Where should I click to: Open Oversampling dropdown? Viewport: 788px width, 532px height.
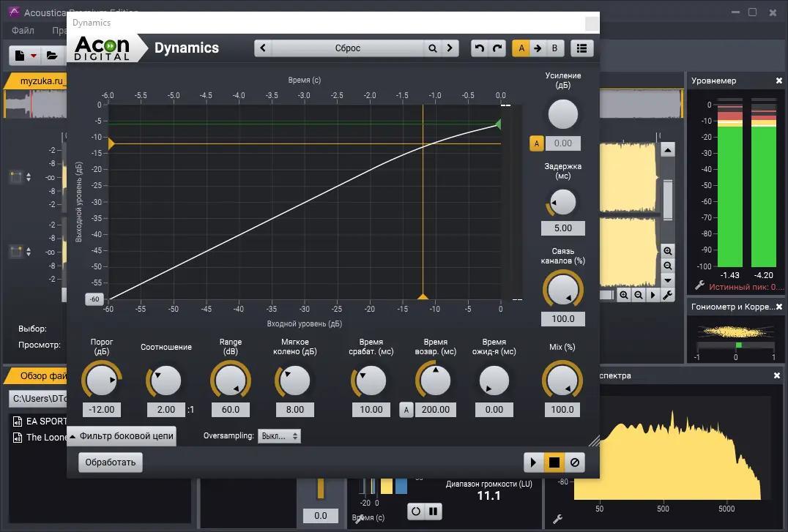coord(279,436)
